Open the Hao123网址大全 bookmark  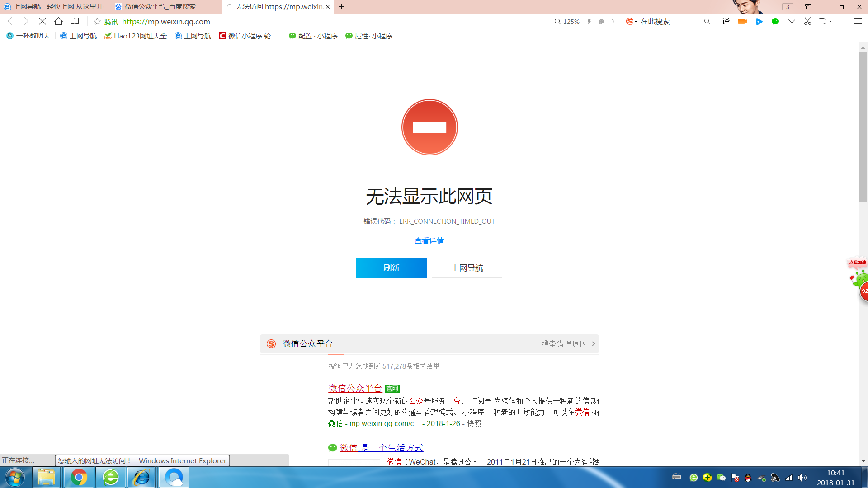(x=135, y=36)
